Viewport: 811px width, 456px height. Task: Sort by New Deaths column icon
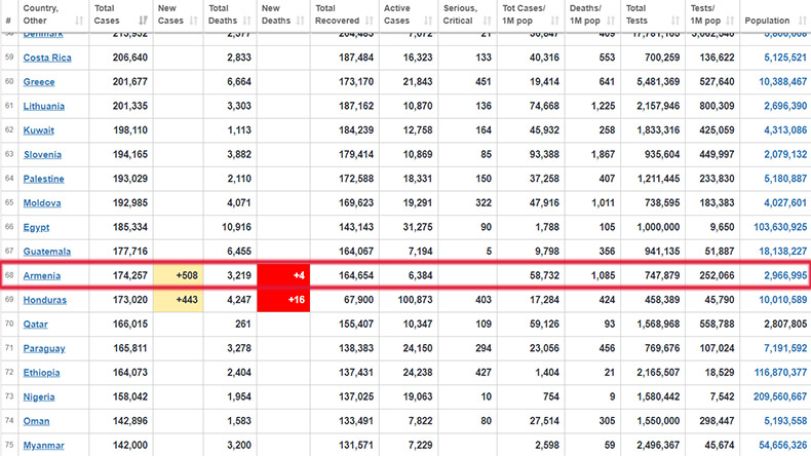301,21
